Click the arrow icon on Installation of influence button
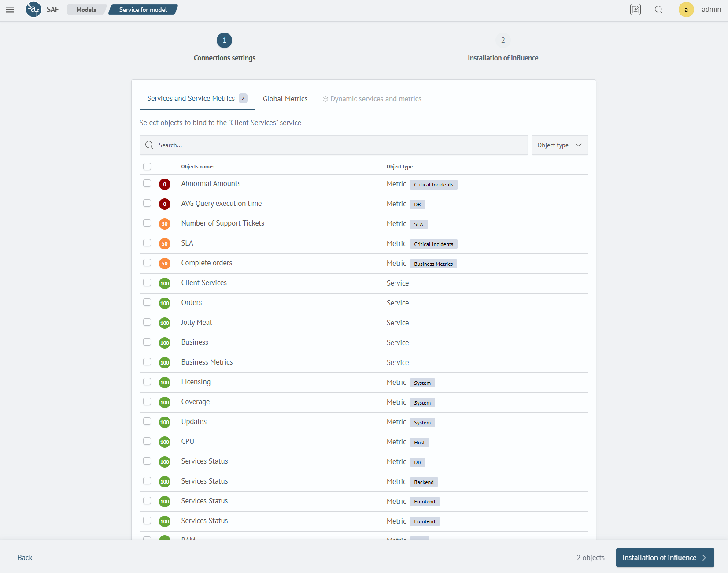The height and width of the screenshot is (573, 728). [704, 558]
